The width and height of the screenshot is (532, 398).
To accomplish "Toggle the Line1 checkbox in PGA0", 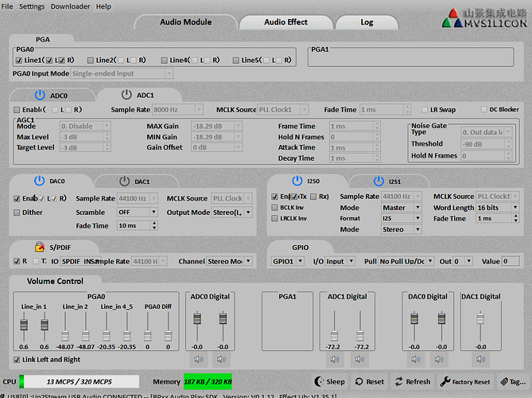I will tap(19, 60).
